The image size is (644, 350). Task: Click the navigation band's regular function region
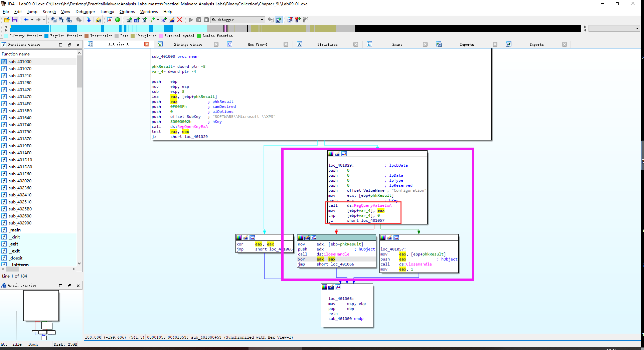pos(29,28)
